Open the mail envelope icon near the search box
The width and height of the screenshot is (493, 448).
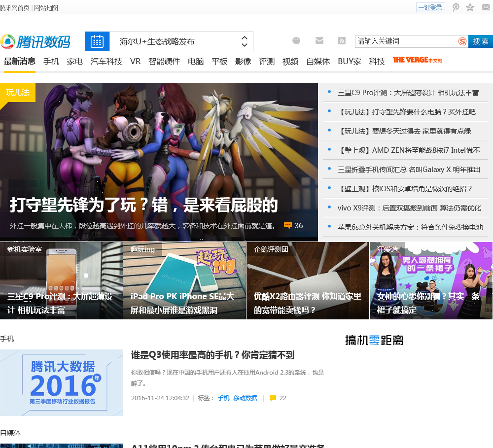pos(319,40)
